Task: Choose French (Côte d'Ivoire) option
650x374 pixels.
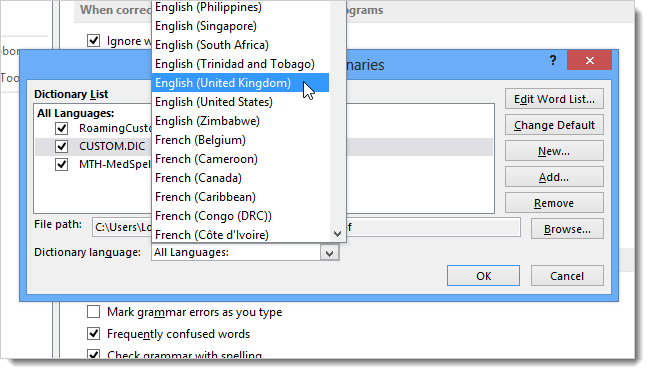Action: click(x=240, y=235)
